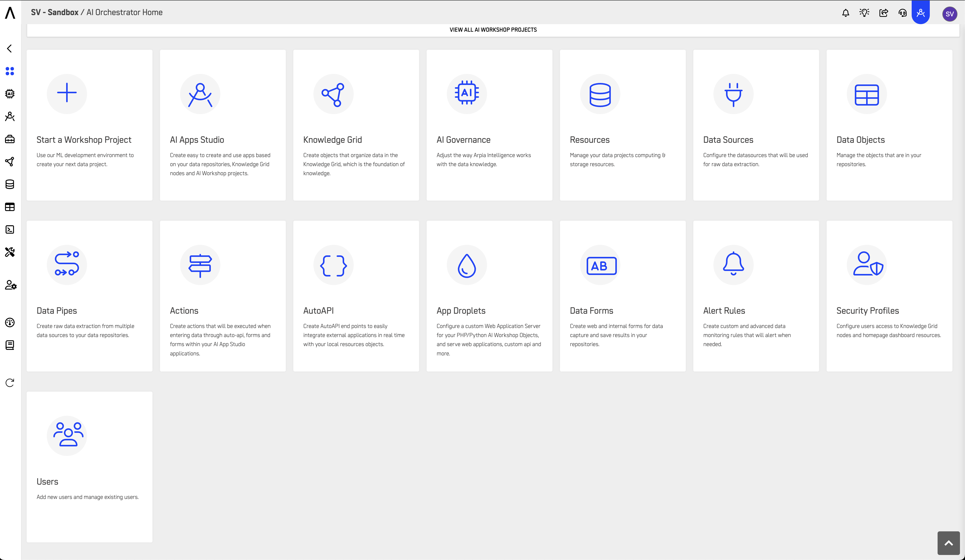The width and height of the screenshot is (965, 560).
Task: Select the AI Governance card title
Action: [463, 140]
